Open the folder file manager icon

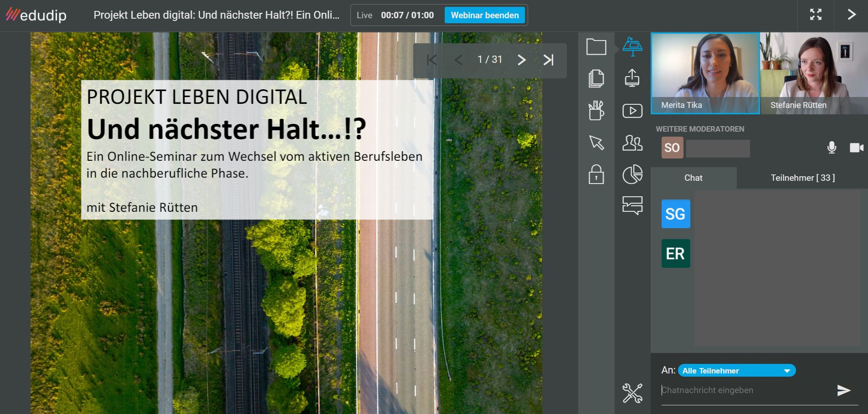point(596,46)
